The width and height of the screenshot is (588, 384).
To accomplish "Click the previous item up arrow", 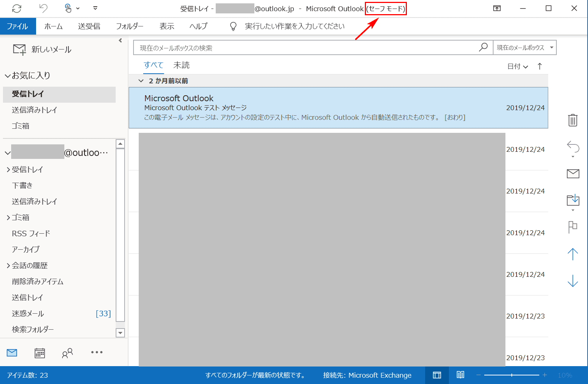I will [x=573, y=254].
